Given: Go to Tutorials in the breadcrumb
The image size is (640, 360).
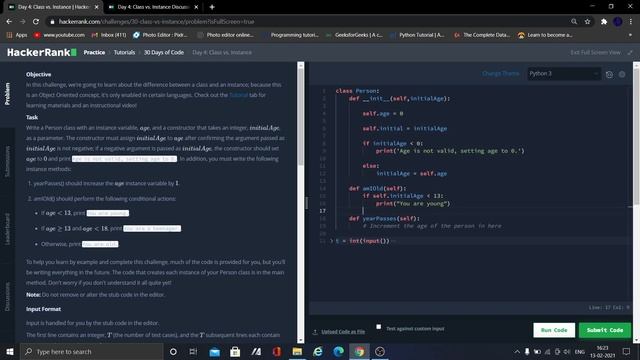Looking at the screenshot, I should point(124,52).
